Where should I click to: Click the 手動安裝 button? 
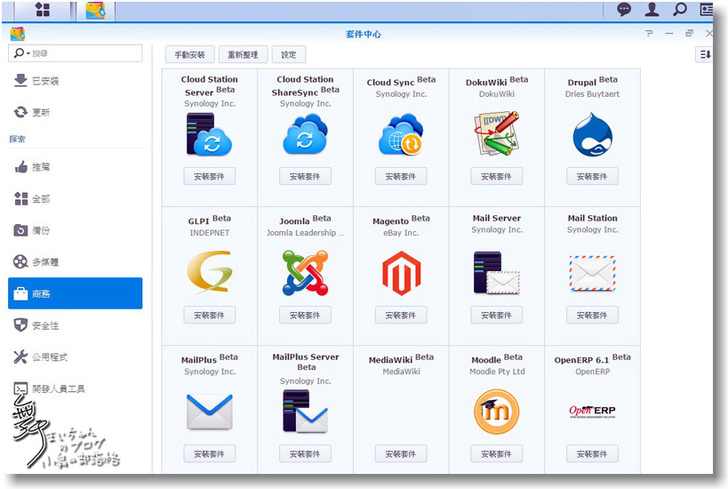(190, 55)
